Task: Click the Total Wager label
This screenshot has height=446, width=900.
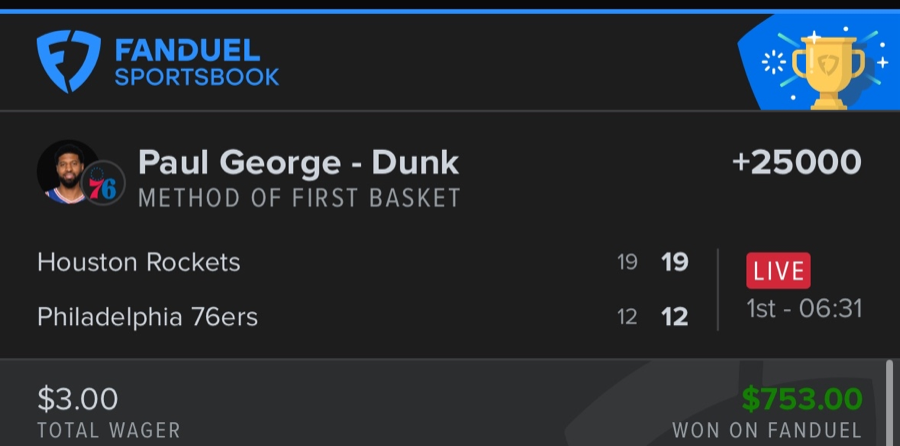Action: coord(108,432)
